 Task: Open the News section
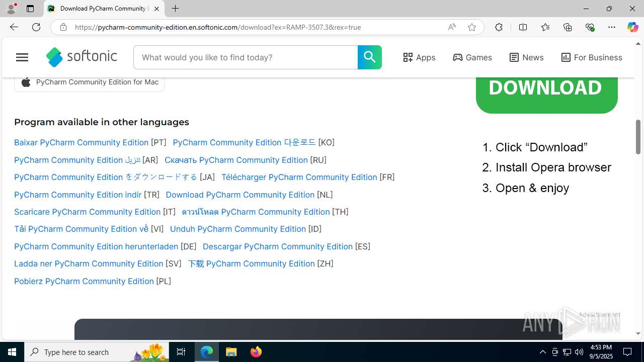(x=526, y=57)
